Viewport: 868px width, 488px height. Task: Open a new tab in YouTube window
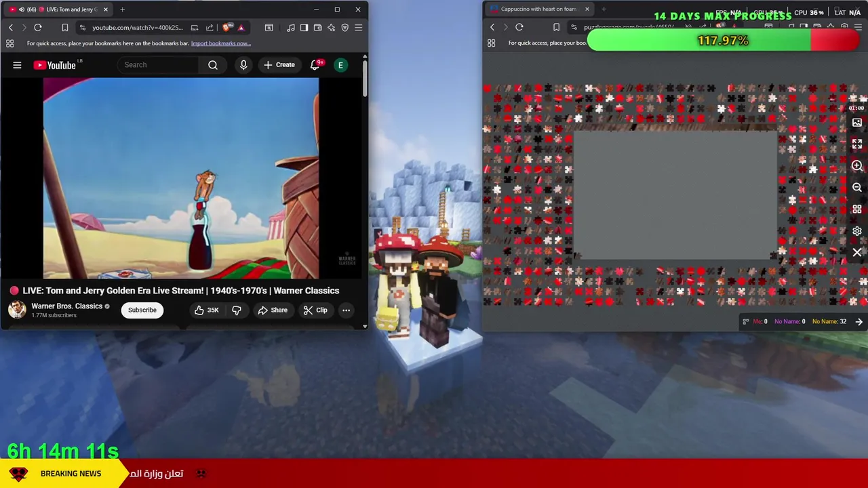(x=122, y=9)
